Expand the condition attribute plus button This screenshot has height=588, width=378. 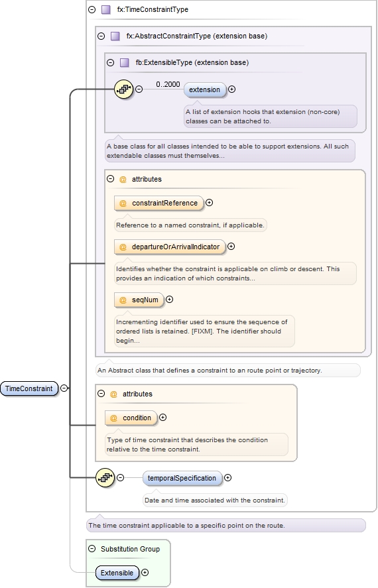pyautogui.click(x=162, y=418)
